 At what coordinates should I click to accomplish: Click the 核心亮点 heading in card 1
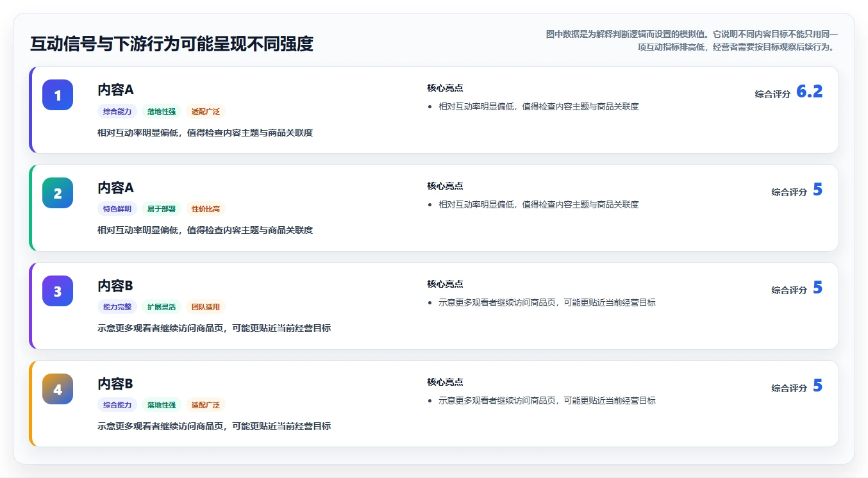pos(445,88)
